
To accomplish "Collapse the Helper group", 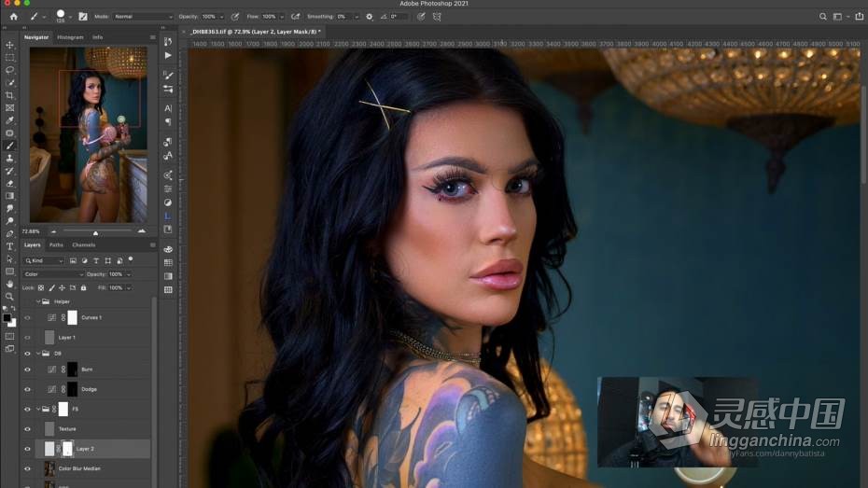I will tap(38, 301).
